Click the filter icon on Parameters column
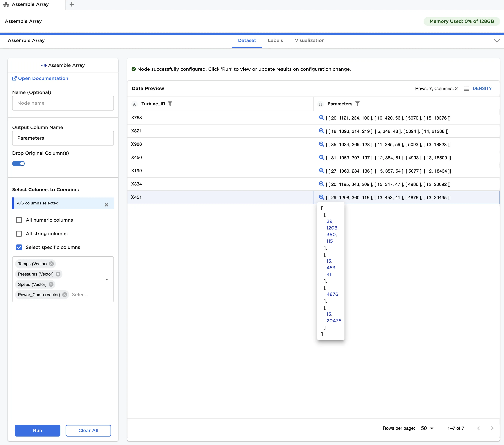This screenshot has width=504, height=445. pyautogui.click(x=357, y=104)
